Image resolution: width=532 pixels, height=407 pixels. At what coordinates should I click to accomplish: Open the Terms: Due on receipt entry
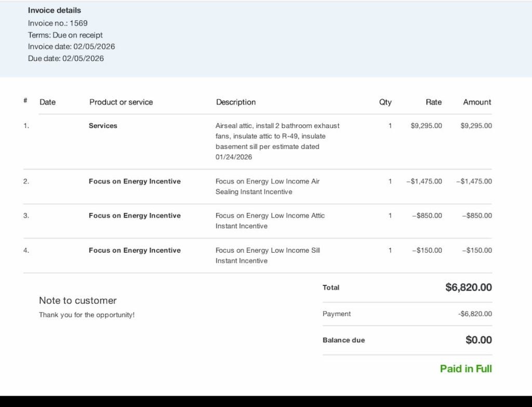[65, 35]
